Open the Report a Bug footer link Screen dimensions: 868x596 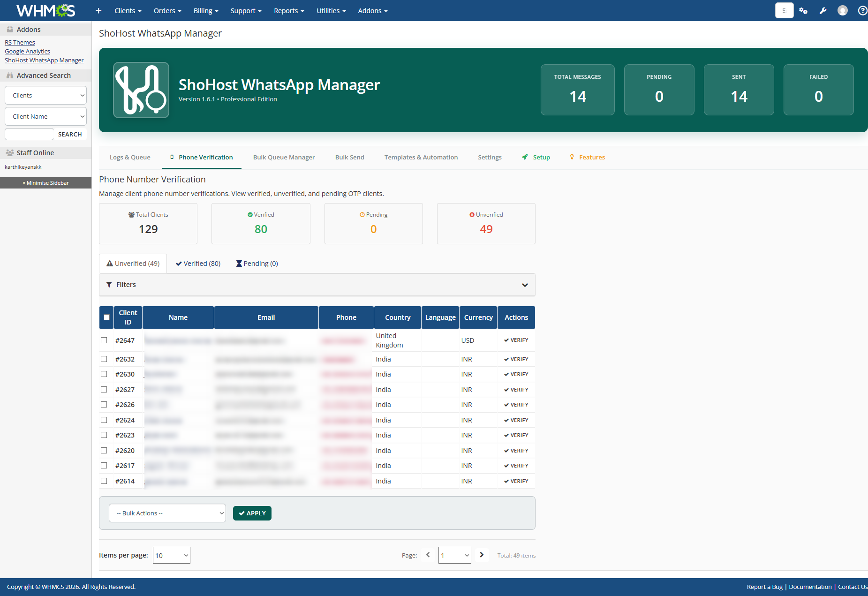pos(764,587)
